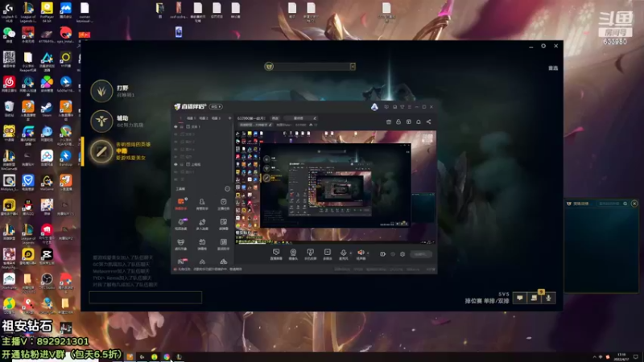Open chat button at League lobby bottom right
The width and height of the screenshot is (644, 362).
click(520, 298)
